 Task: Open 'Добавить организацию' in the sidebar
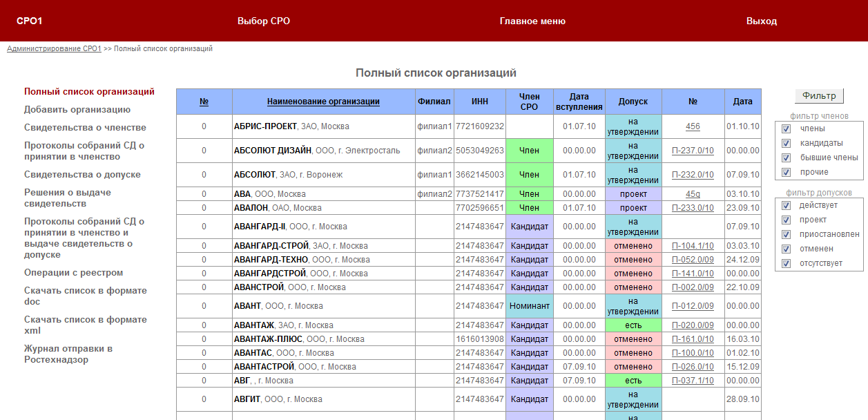point(77,110)
